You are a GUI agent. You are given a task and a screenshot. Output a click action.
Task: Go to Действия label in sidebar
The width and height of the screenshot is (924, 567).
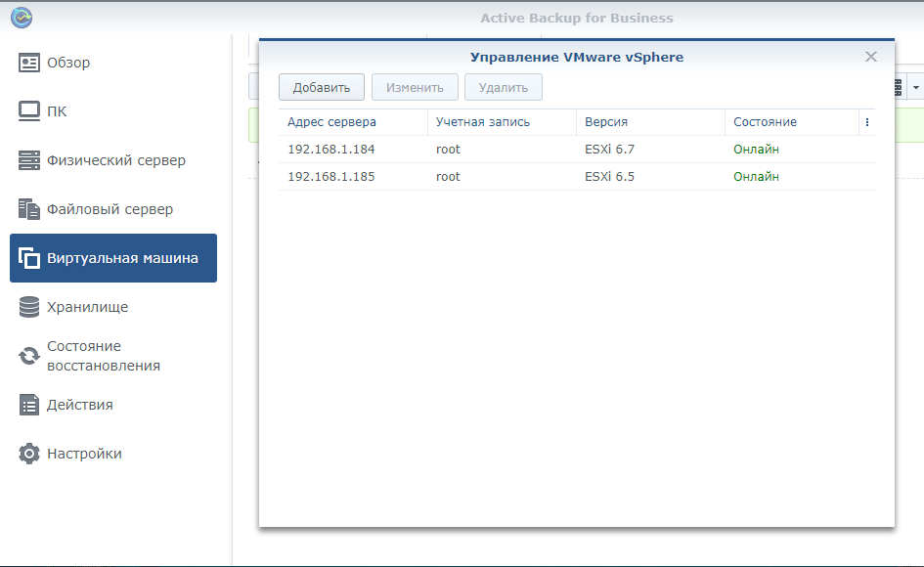pos(80,405)
